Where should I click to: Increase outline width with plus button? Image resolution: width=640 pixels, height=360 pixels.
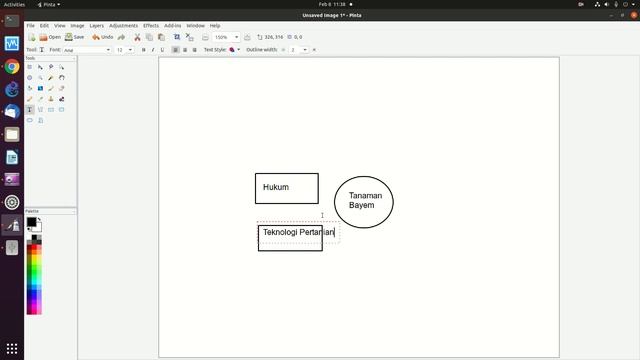[314, 50]
